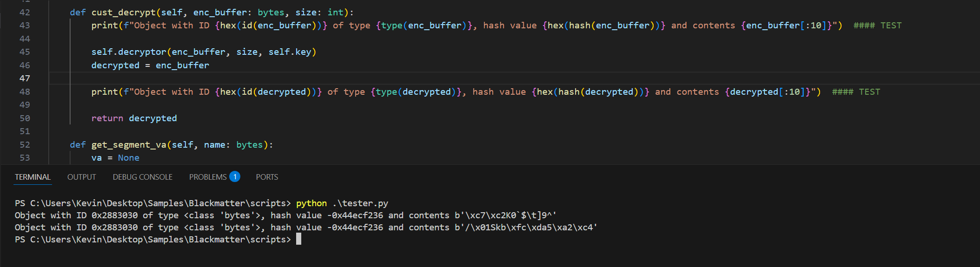Click the return decrypted statement
Screen dimensions: 980x267
click(134, 118)
